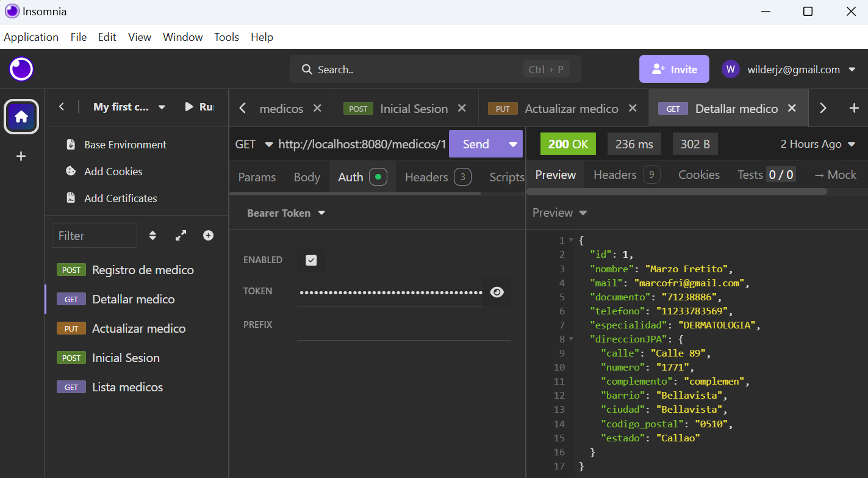Switch to Inicial Sesion tab
Viewport: 868px width, 478px height.
tap(406, 109)
